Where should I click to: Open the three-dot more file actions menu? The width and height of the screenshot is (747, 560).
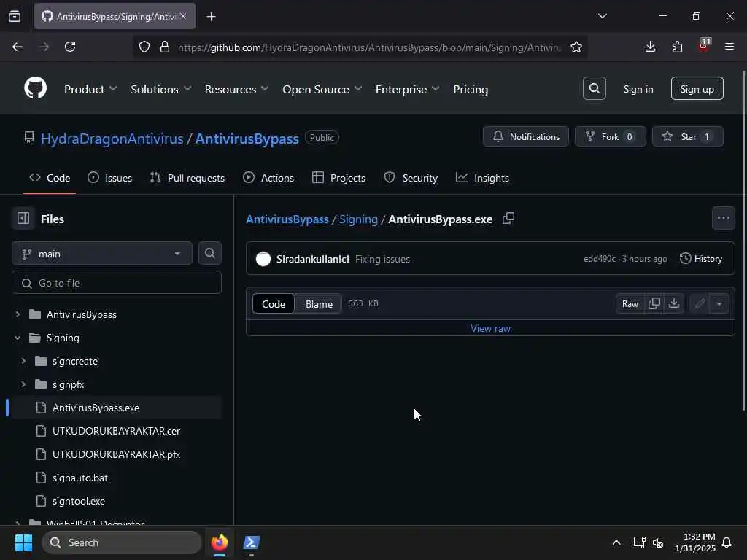pos(723,218)
